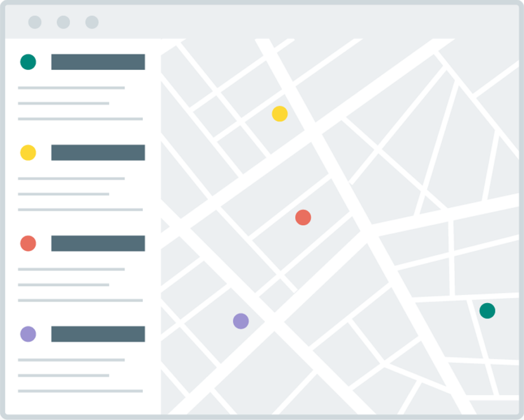Select the yellow dot in sidebar list

pos(28,152)
